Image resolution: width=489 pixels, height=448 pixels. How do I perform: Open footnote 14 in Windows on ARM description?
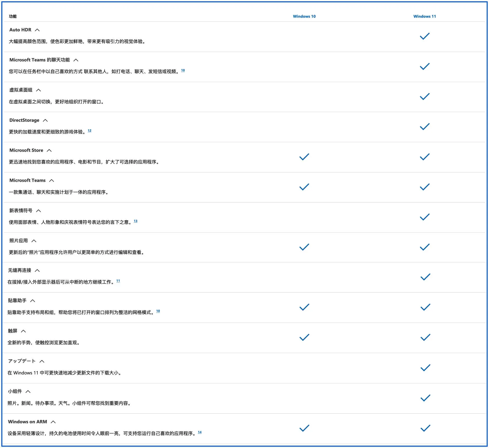[200, 432]
